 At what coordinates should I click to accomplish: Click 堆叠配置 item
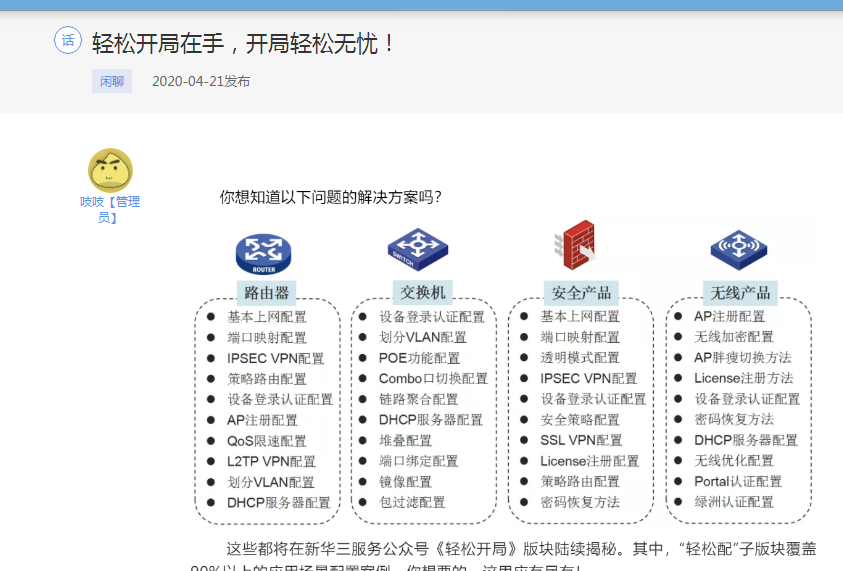pyautogui.click(x=405, y=441)
